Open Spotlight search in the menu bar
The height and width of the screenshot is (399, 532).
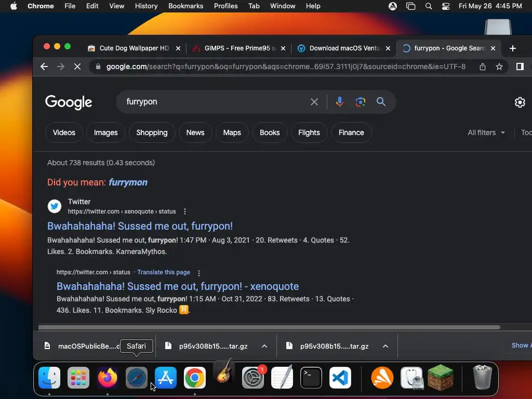point(429,6)
